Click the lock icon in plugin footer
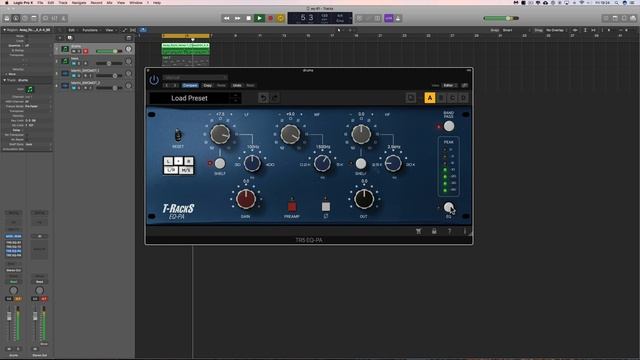 coord(434,231)
